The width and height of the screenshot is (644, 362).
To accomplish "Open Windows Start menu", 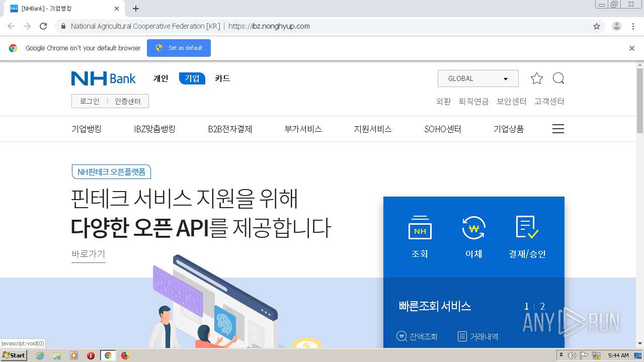I will coord(14,355).
